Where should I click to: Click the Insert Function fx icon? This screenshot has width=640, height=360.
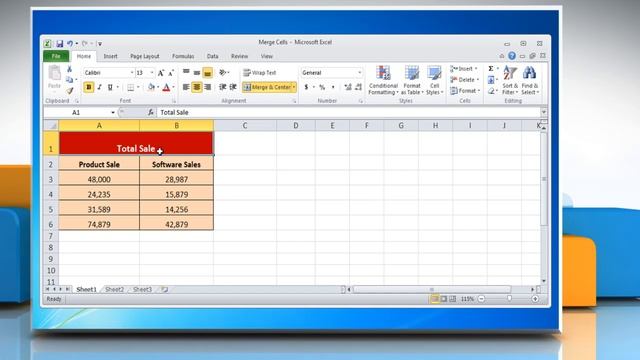[151, 112]
